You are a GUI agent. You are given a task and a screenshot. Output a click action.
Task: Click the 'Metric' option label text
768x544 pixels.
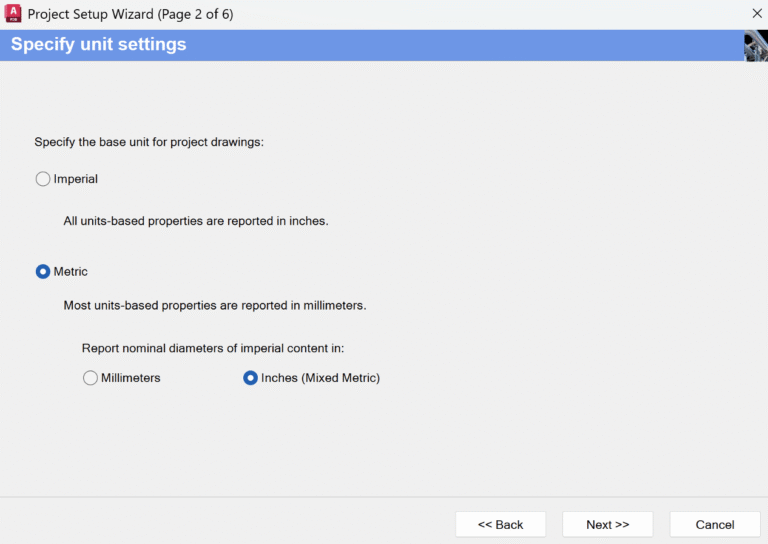tap(71, 271)
